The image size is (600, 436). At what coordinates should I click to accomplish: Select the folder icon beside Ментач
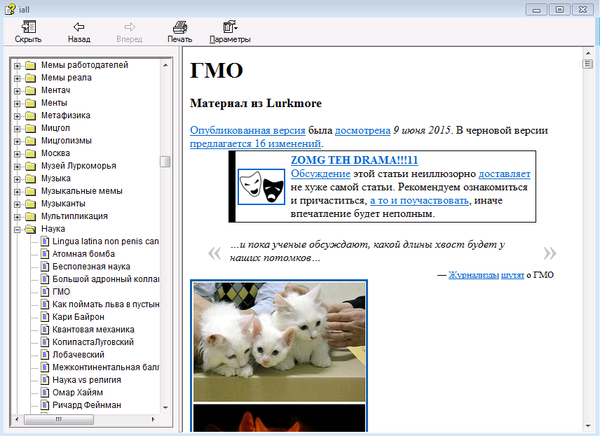tap(31, 91)
